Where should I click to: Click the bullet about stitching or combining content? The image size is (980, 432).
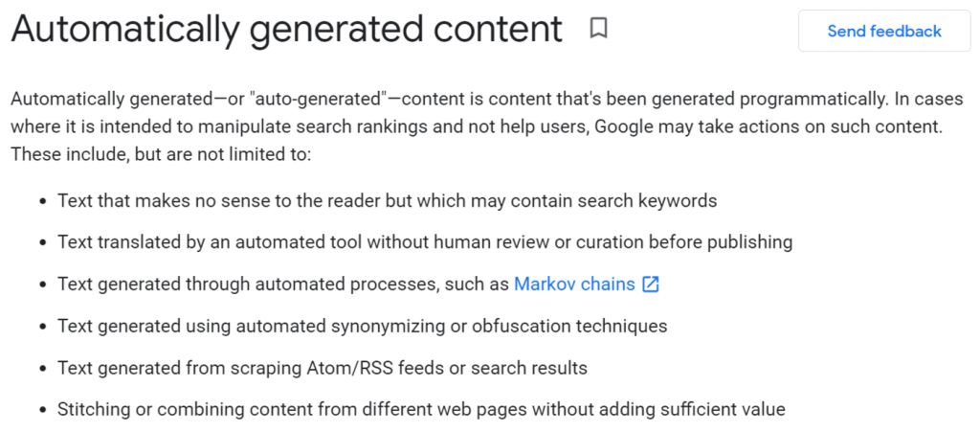pos(421,410)
